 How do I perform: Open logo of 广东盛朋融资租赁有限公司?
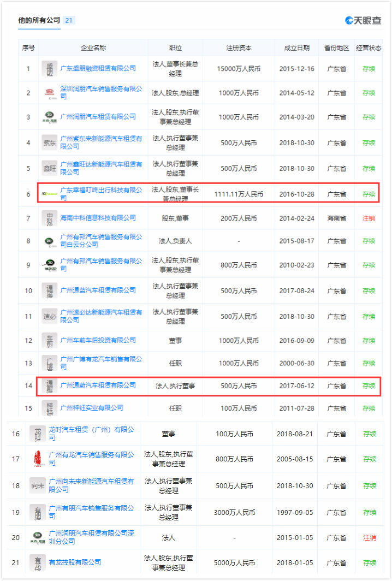tap(49, 69)
